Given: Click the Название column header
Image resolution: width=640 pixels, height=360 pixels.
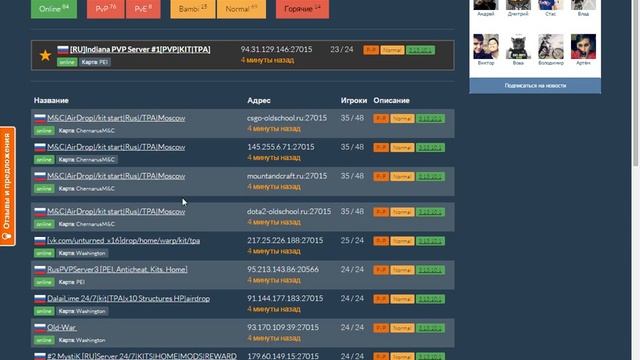Looking at the screenshot, I should tap(51, 100).
